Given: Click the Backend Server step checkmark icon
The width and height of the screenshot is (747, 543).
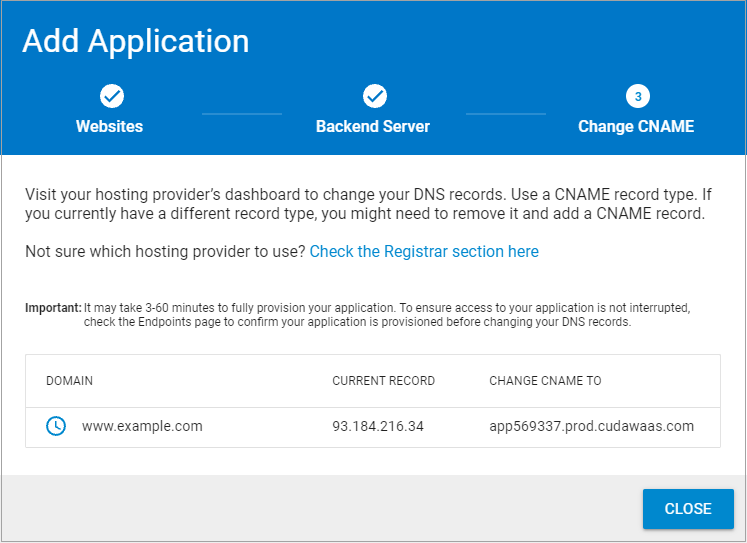Looking at the screenshot, I should tap(375, 96).
